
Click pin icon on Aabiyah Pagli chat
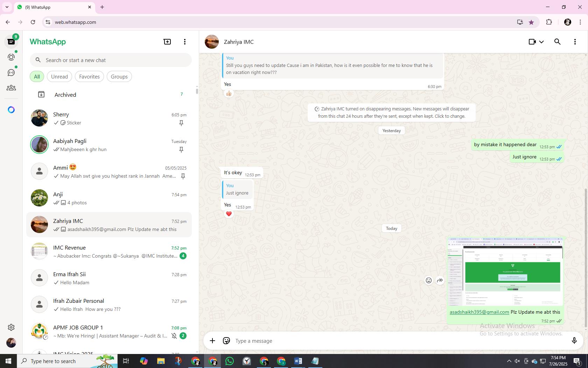coord(181,150)
